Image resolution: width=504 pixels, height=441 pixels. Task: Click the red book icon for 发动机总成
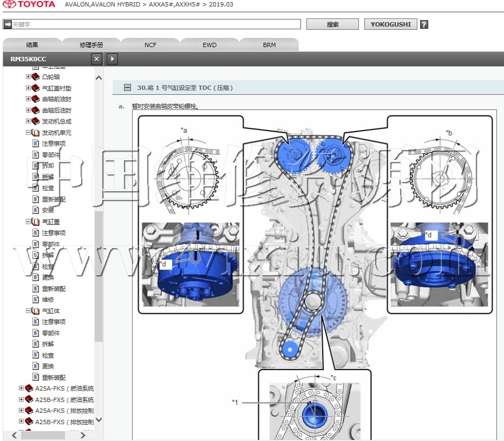(x=36, y=121)
